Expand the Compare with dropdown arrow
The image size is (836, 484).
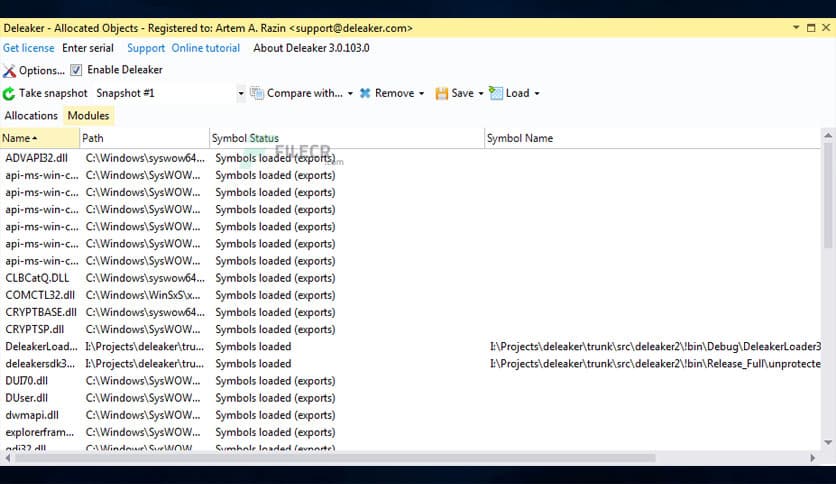coord(350,94)
